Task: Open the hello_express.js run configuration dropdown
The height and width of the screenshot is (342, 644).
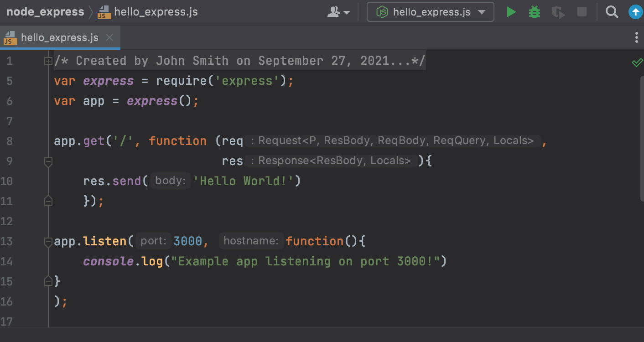Action: point(482,13)
